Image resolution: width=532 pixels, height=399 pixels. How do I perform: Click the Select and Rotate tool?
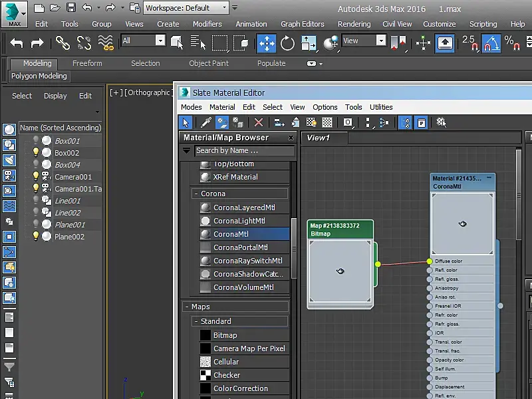coord(287,43)
